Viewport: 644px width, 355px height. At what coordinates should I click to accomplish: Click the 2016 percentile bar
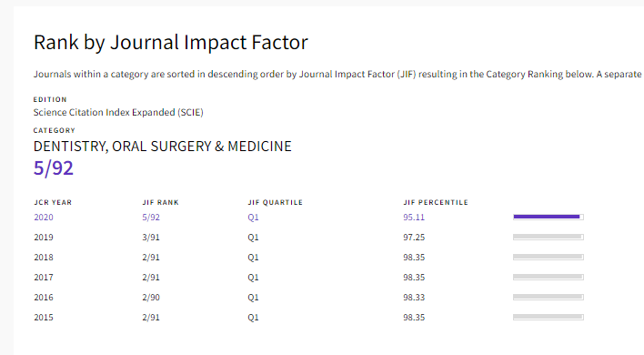point(548,297)
